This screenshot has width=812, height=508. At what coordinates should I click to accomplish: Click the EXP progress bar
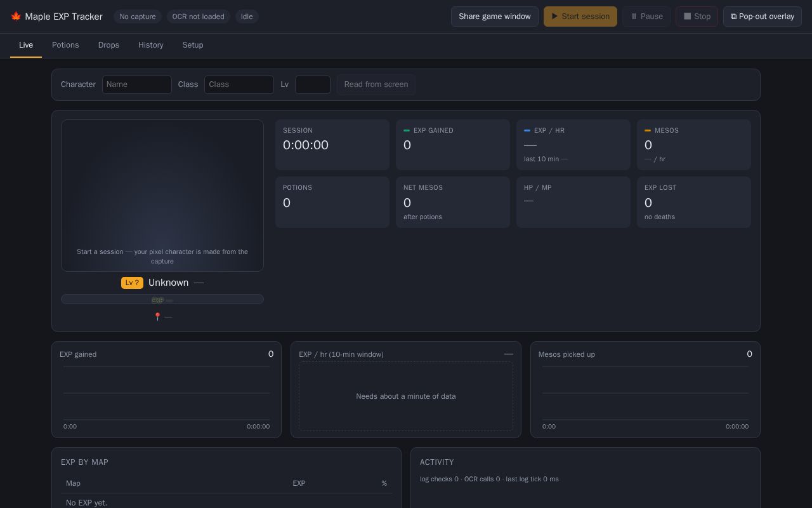pyautogui.click(x=162, y=299)
